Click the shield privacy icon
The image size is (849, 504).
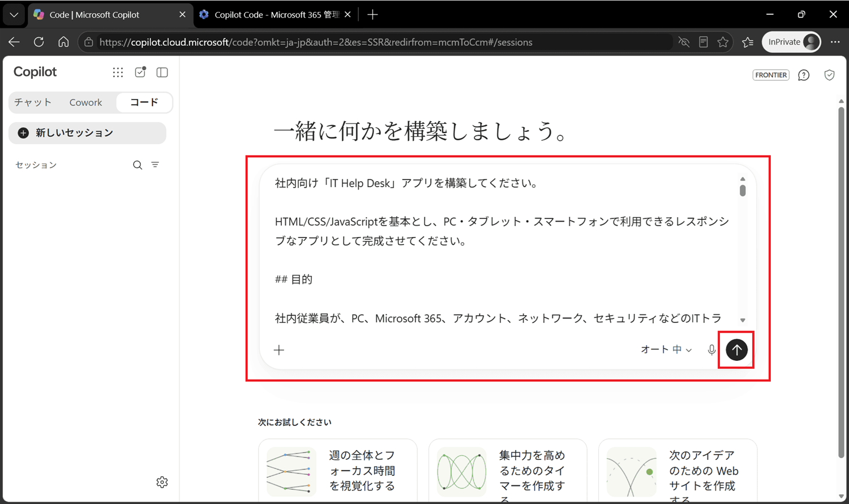(x=829, y=75)
